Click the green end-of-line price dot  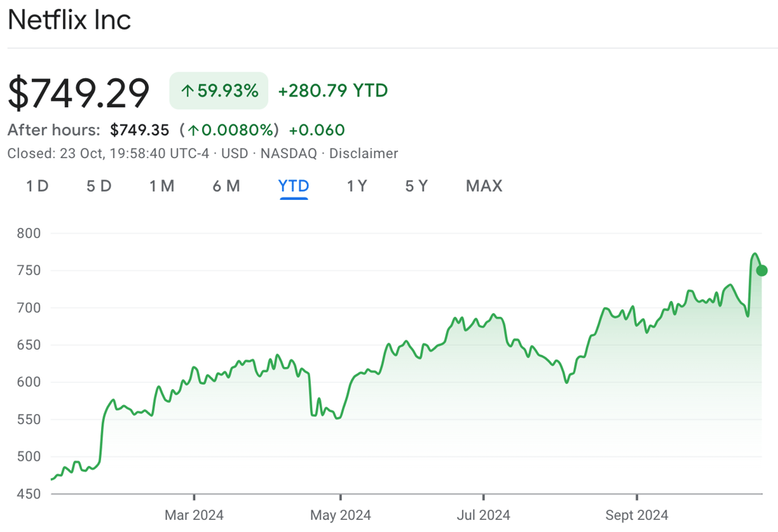point(761,271)
